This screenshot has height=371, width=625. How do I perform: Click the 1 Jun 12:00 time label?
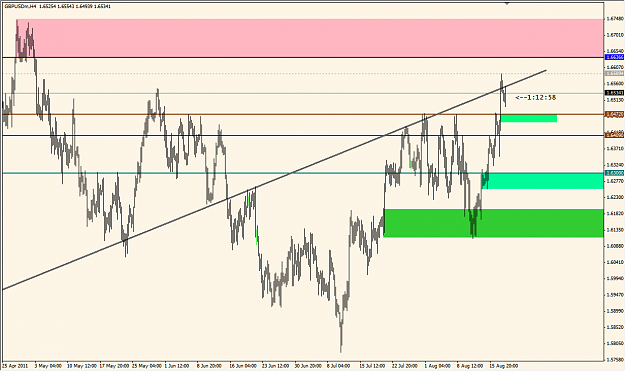coord(178,365)
